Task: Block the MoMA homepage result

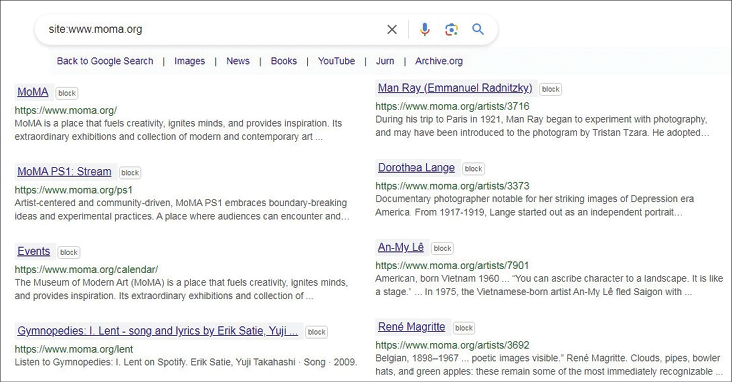Action: coord(67,93)
